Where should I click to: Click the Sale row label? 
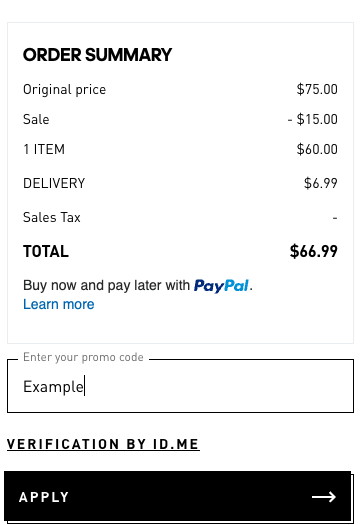coord(36,120)
